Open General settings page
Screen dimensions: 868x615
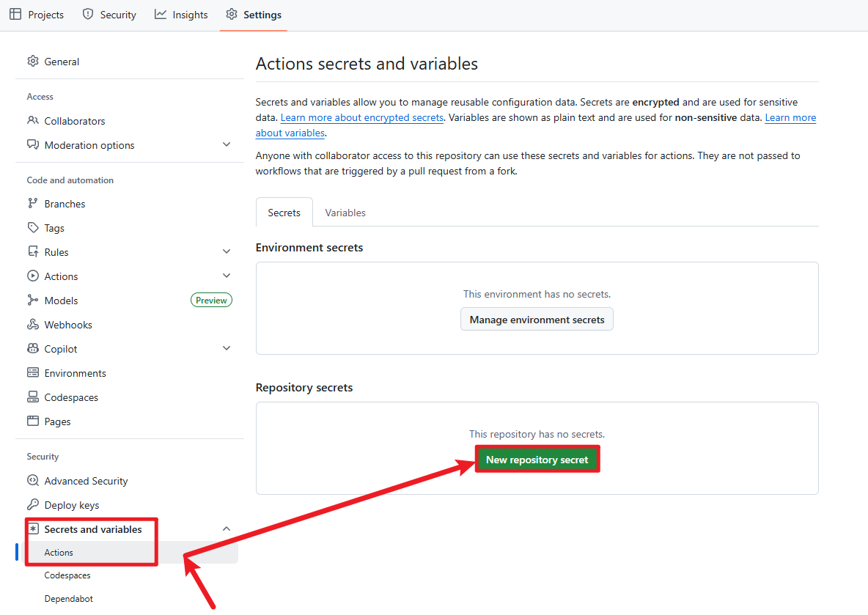130,62
